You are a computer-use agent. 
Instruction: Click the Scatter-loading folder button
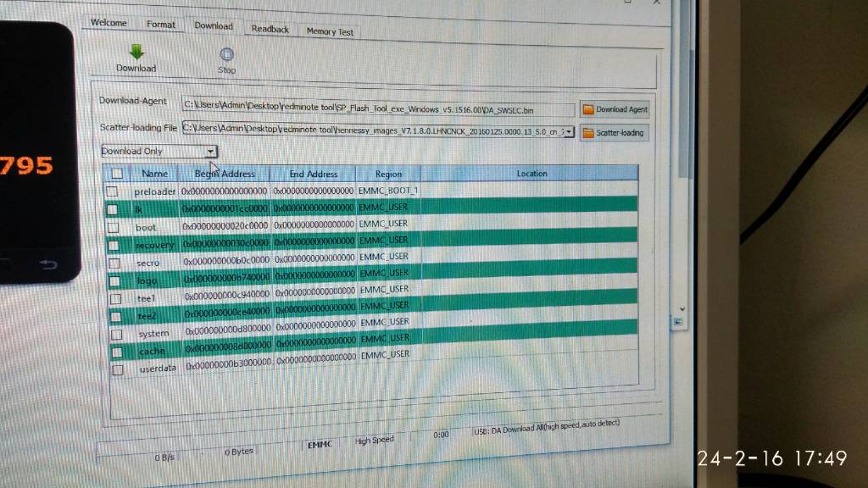click(x=614, y=133)
